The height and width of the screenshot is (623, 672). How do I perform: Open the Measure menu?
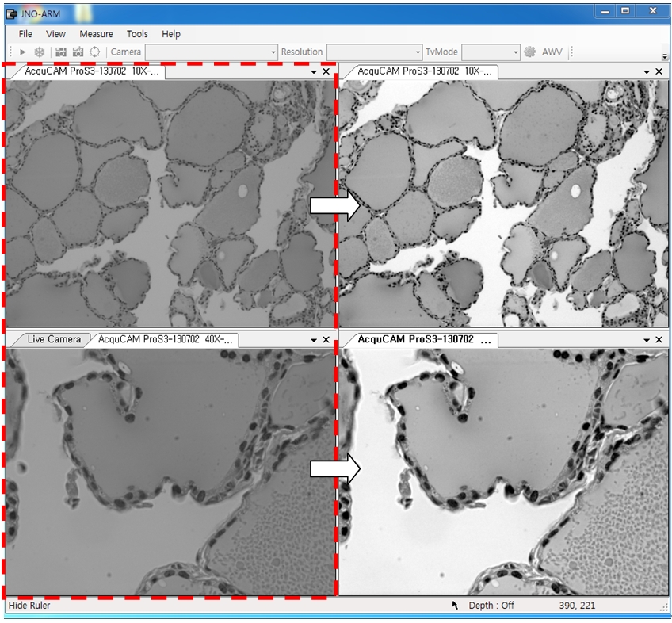96,34
